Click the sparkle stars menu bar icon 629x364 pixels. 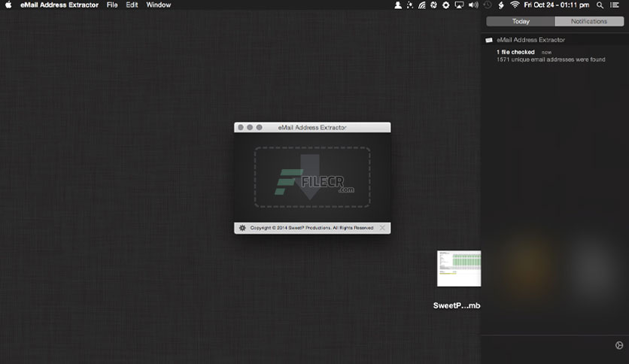coord(409,5)
